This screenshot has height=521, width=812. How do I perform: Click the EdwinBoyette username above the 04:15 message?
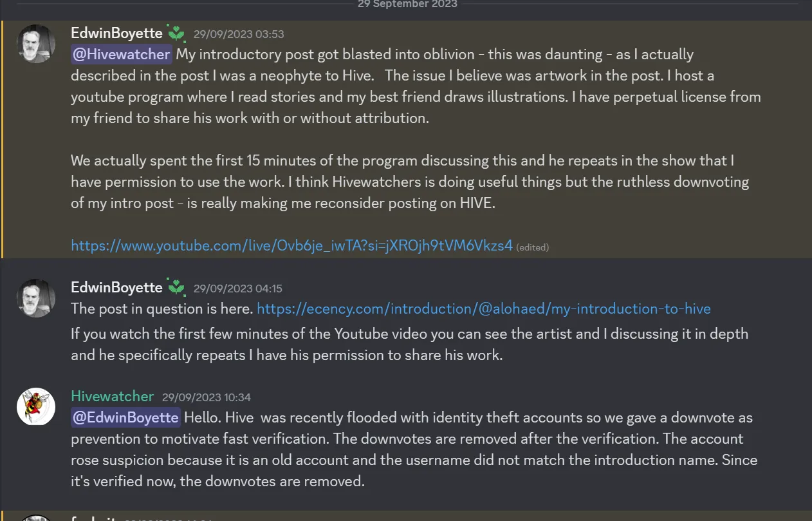tap(116, 287)
